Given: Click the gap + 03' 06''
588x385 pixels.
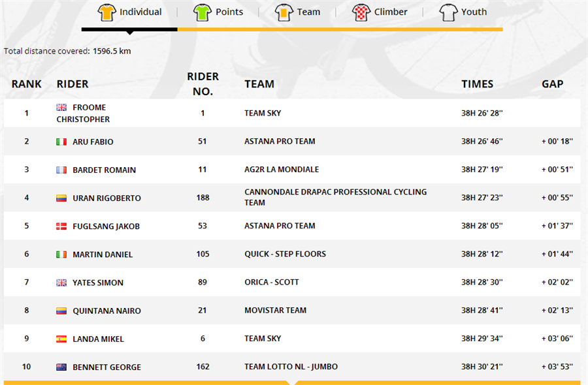Looking at the screenshot, I should (x=557, y=339).
